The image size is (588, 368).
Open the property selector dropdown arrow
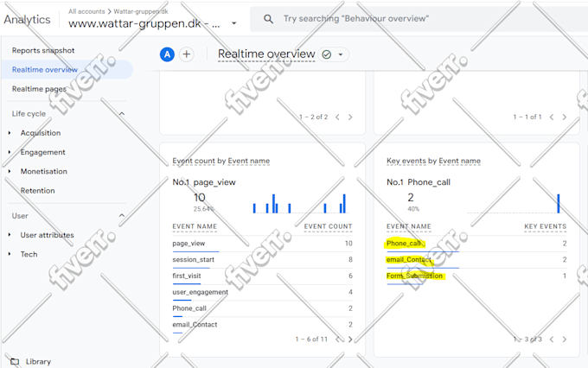tap(234, 23)
